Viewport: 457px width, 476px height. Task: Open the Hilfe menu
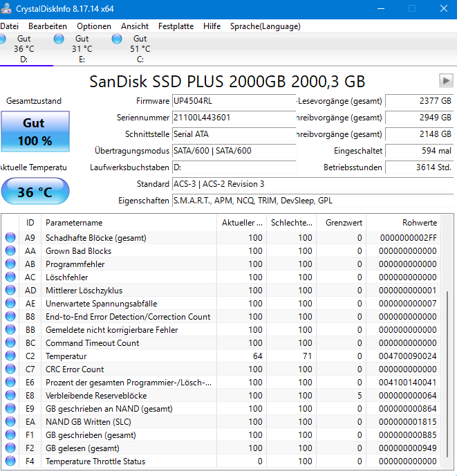coord(212,26)
